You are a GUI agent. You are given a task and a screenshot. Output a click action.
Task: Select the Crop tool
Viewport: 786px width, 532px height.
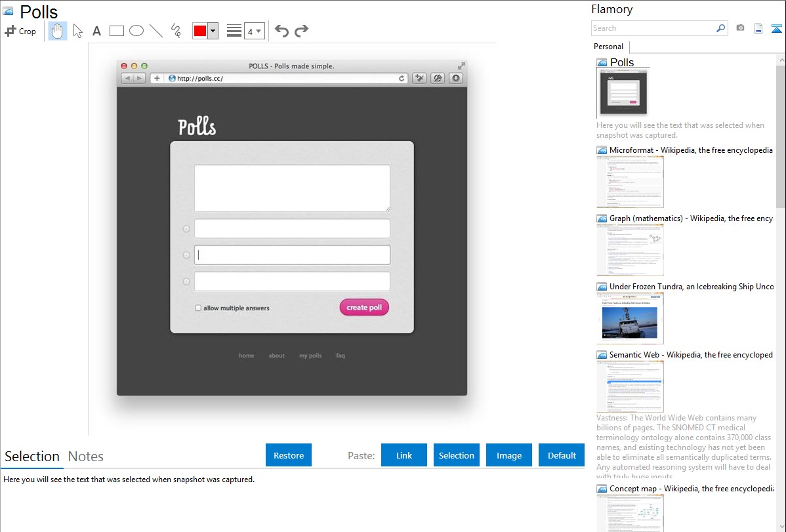[x=20, y=31]
